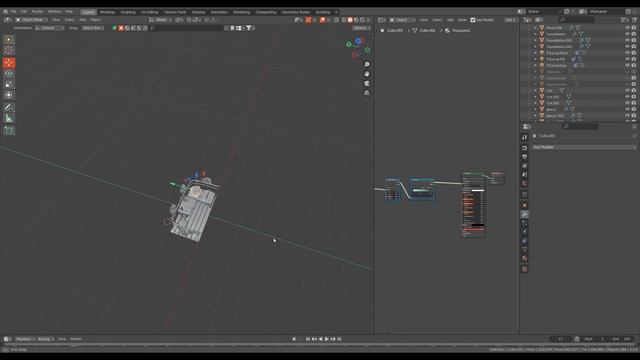Select the Measure tool

(9, 118)
